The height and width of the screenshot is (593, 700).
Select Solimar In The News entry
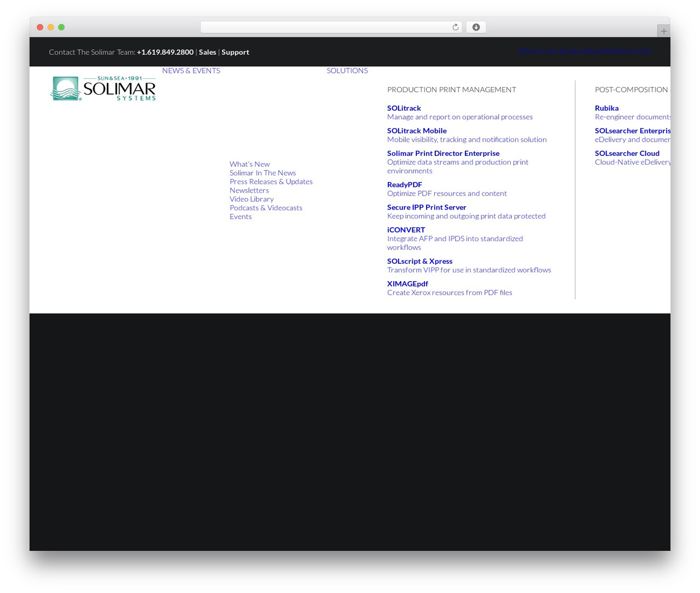click(x=262, y=173)
